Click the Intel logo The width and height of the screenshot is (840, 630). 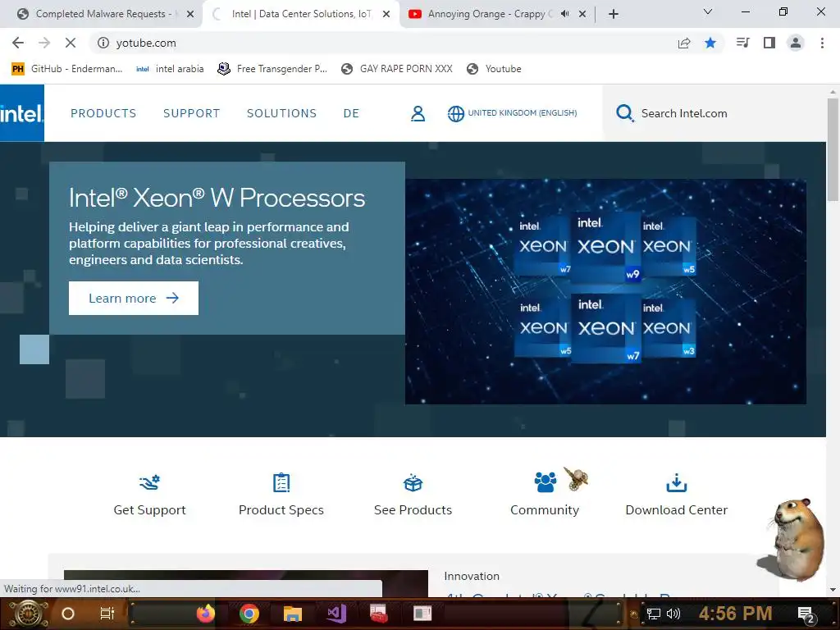tap(22, 113)
